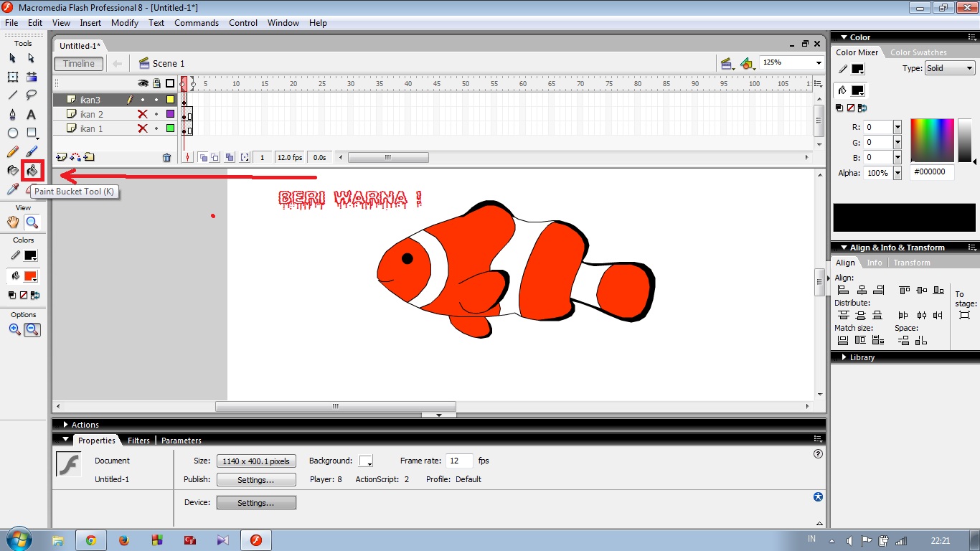Open the Alpha value dropdown
The width and height of the screenshot is (980, 551).
click(897, 173)
